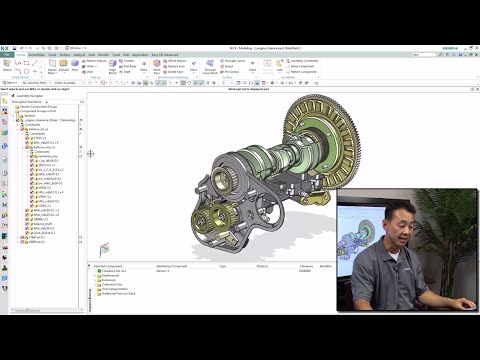Switch to the Analysis ribbon tab

point(79,55)
